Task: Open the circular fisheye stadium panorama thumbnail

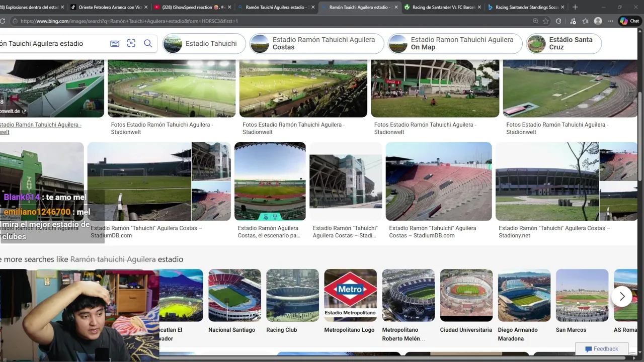Action: point(270,182)
